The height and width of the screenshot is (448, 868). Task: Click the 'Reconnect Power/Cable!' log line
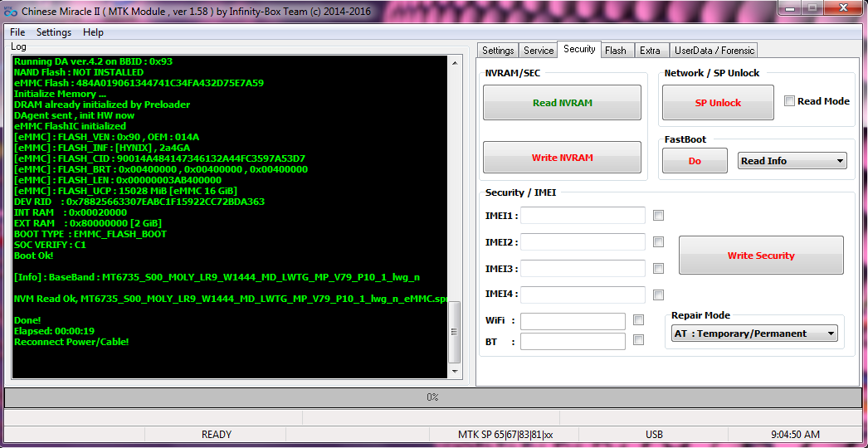71,342
